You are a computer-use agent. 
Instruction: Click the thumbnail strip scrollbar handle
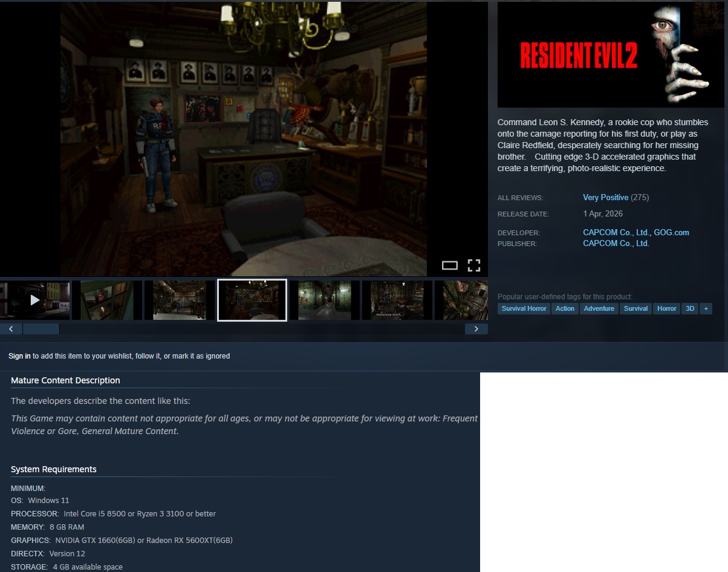pyautogui.click(x=41, y=329)
